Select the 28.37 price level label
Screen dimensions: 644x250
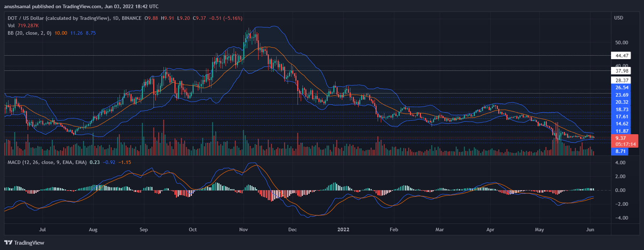click(622, 80)
